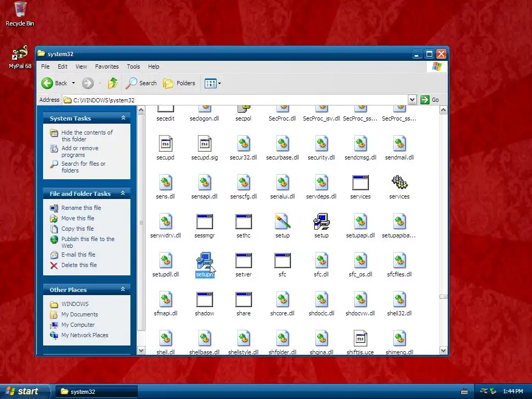Image resolution: width=532 pixels, height=399 pixels.
Task: Select the sendmail.dll file
Action: pyautogui.click(x=400, y=148)
